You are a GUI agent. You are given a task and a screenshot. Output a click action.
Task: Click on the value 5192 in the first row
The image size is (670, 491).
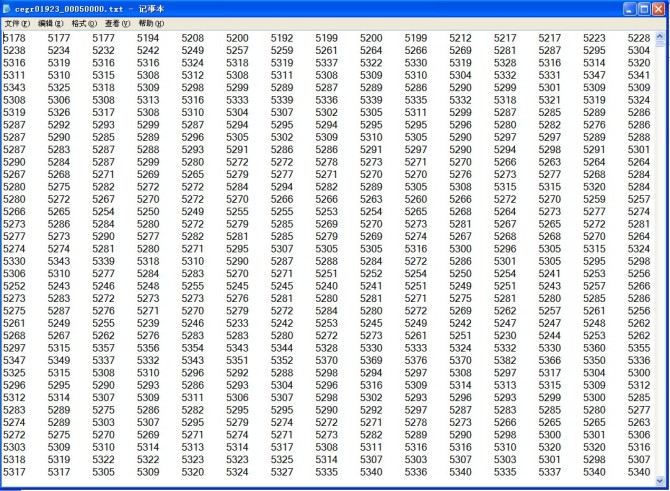pos(282,38)
